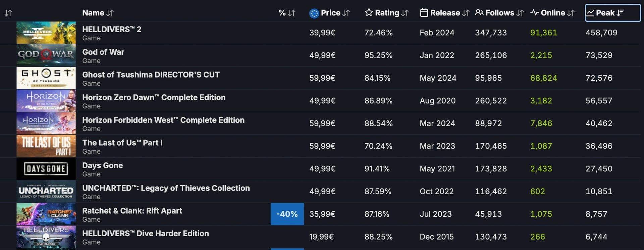The height and width of the screenshot is (250, 644).
Task: Open The Last of Us™ Part I row
Action: pyautogui.click(x=122, y=143)
